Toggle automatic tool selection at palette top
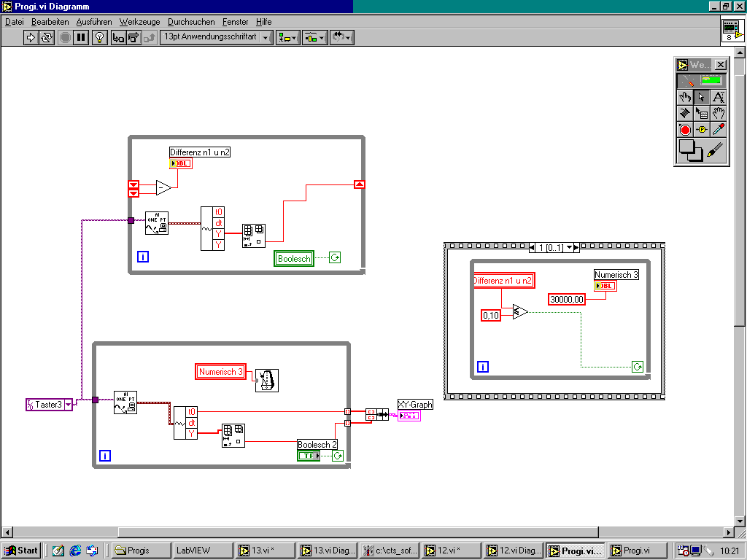 (702, 80)
